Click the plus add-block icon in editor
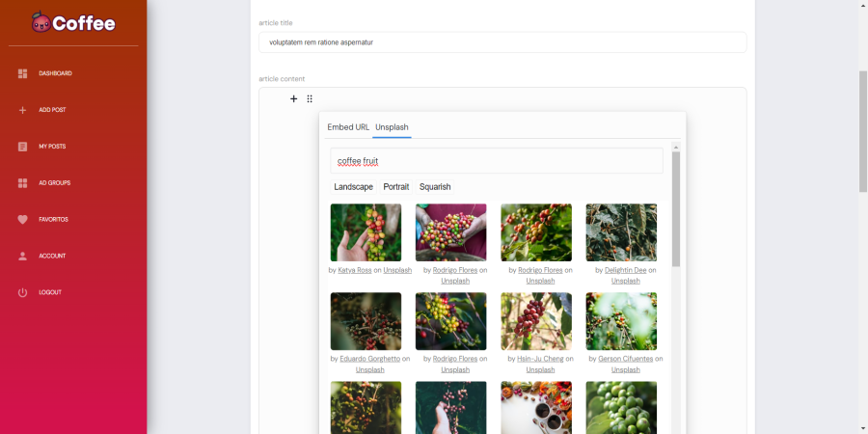The image size is (868, 434). [294, 98]
